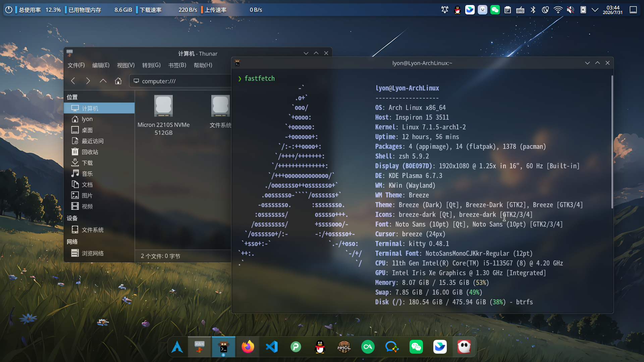Open the green P app in dock
The image size is (644, 362).
pos(296,347)
